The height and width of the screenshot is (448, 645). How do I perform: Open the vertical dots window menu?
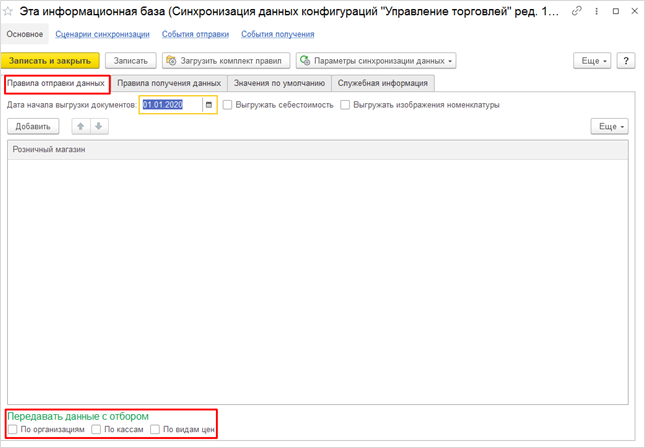click(x=599, y=11)
